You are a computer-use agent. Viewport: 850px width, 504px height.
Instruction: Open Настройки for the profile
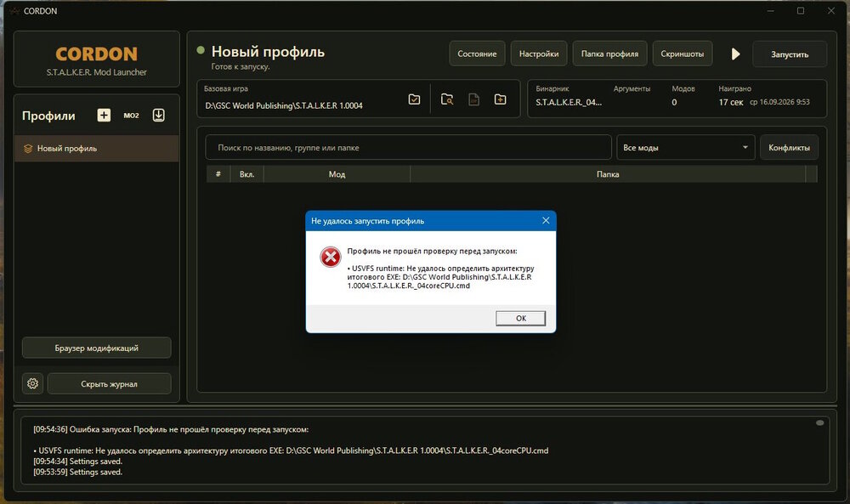[x=539, y=54]
